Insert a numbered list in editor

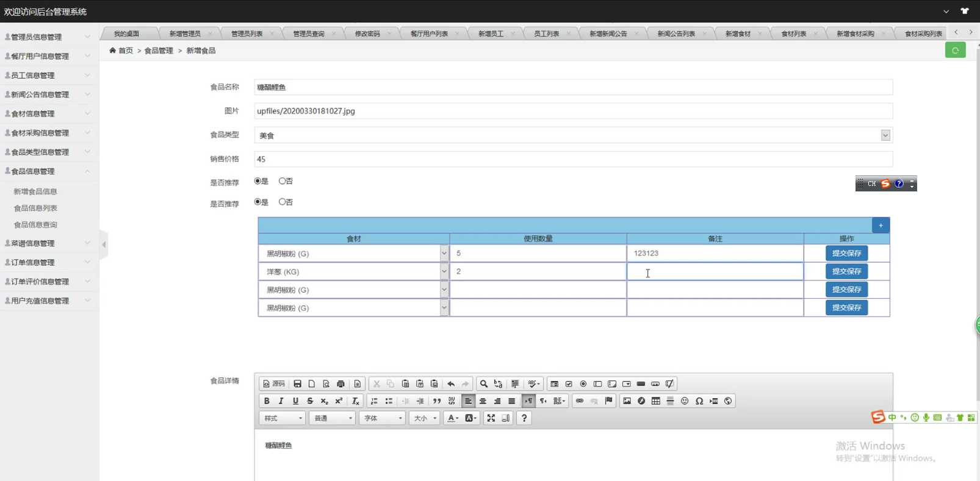[x=374, y=401]
